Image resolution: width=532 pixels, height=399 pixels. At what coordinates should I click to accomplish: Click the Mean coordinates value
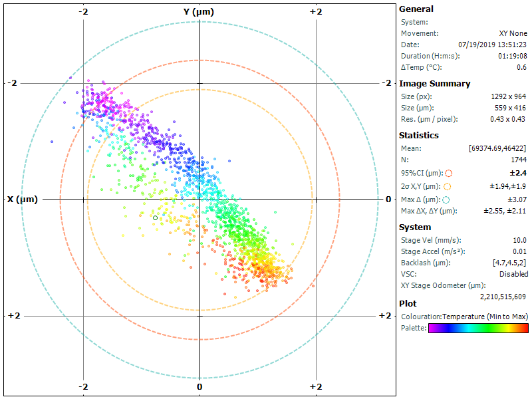[497, 148]
